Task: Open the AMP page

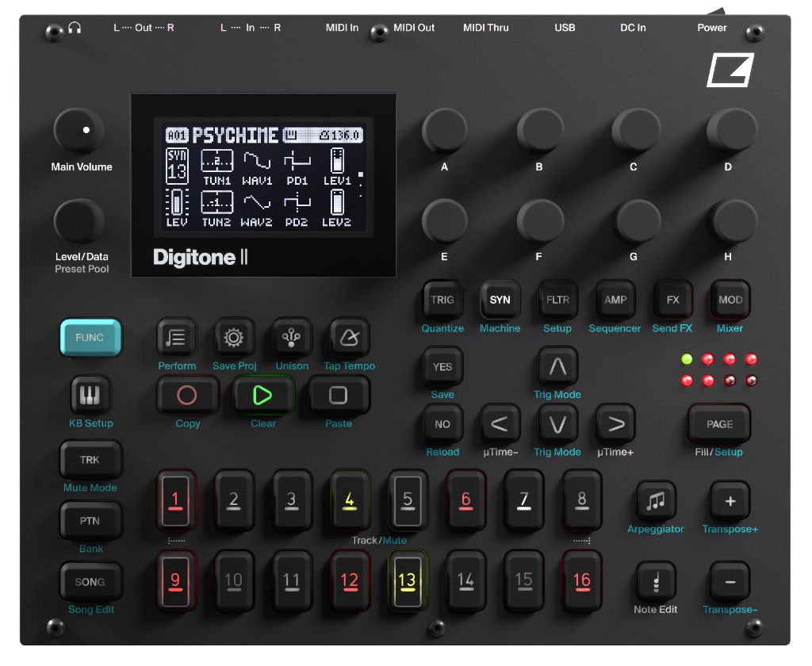Action: (615, 300)
